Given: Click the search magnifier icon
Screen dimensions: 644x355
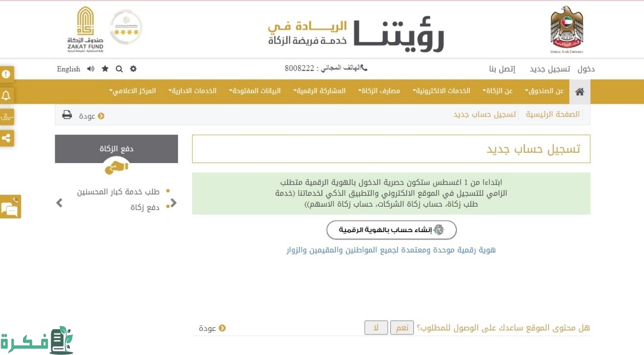Looking at the screenshot, I should pos(119,69).
